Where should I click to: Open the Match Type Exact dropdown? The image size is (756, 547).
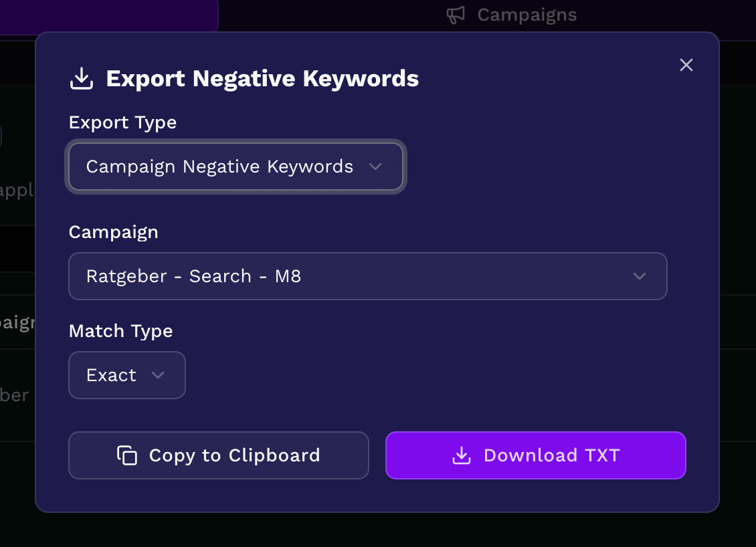126,375
